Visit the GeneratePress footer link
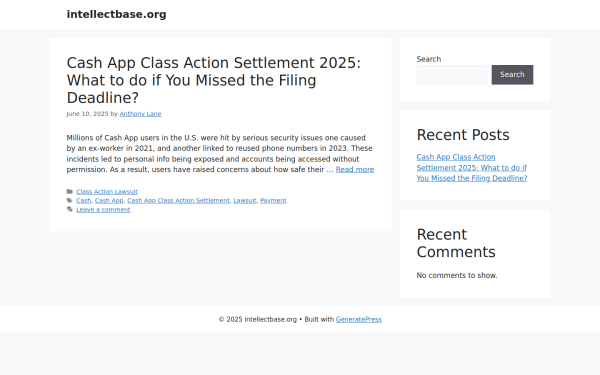Screen dimensions: 600x375 coord(359,320)
